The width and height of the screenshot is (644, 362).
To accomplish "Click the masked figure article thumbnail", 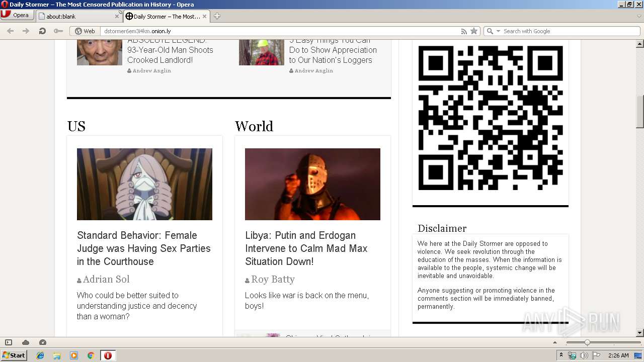I will [x=312, y=184].
